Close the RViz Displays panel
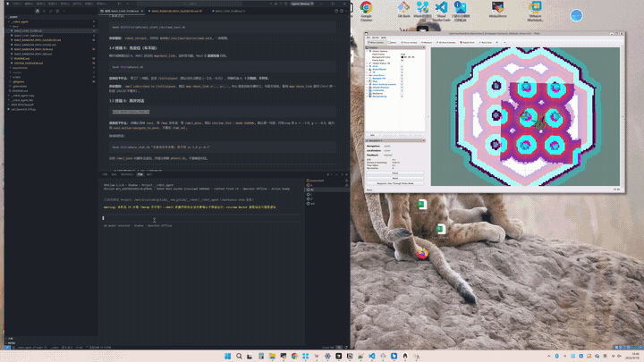The height and width of the screenshot is (362, 644). (424, 47)
